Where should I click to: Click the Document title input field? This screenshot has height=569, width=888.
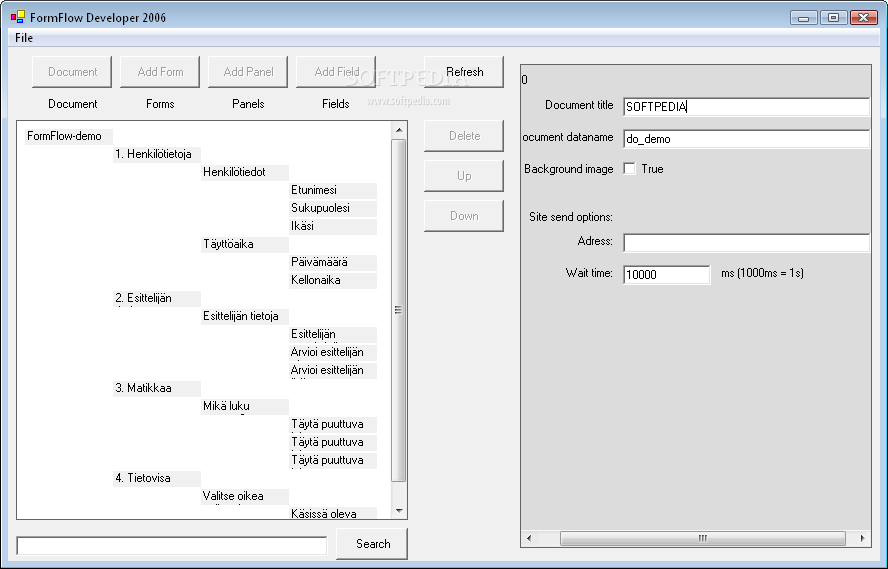pos(746,107)
